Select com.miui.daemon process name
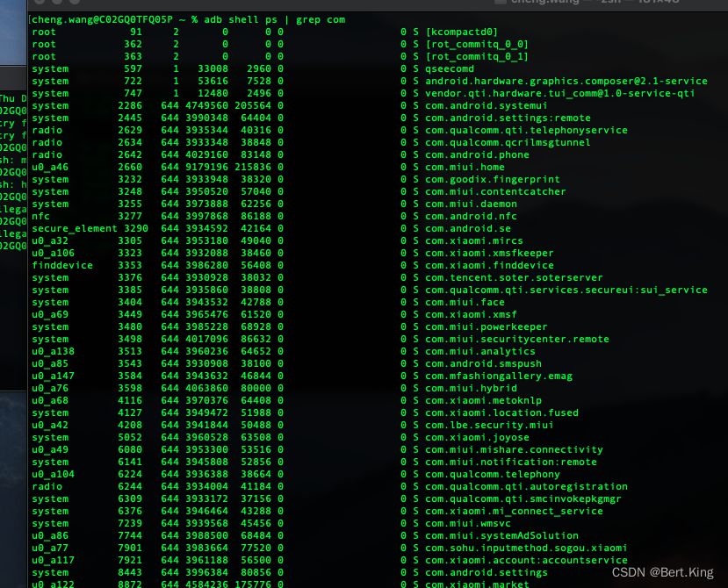Image resolution: width=728 pixels, height=588 pixels. (x=471, y=204)
